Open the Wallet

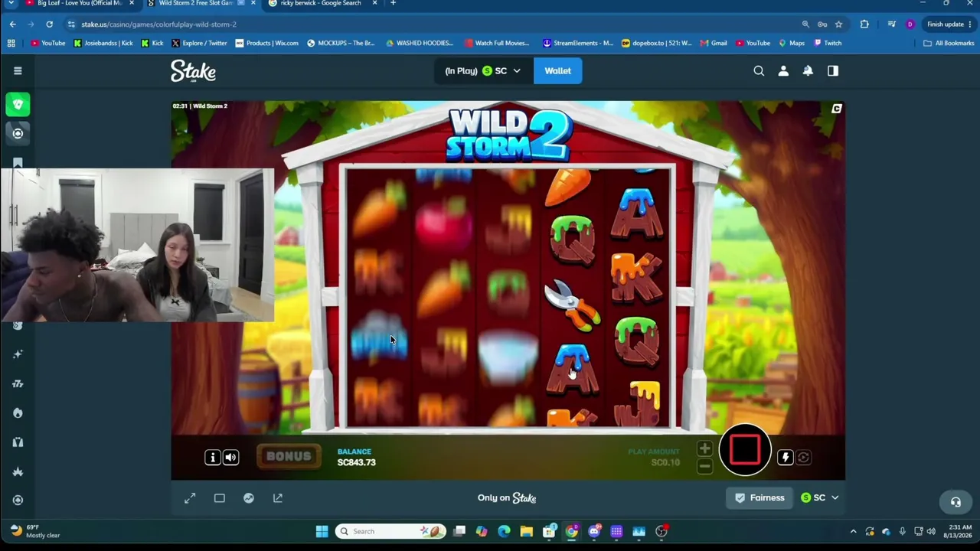coord(557,70)
